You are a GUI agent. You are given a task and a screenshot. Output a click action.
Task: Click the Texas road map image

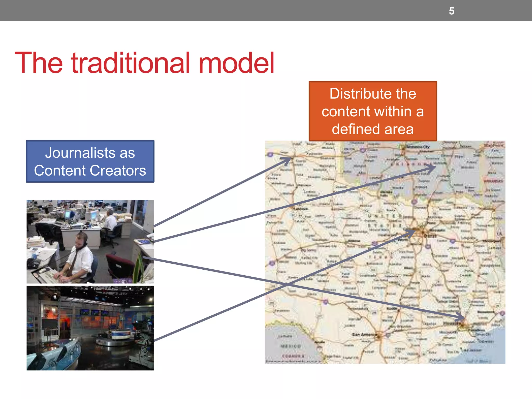point(385,252)
